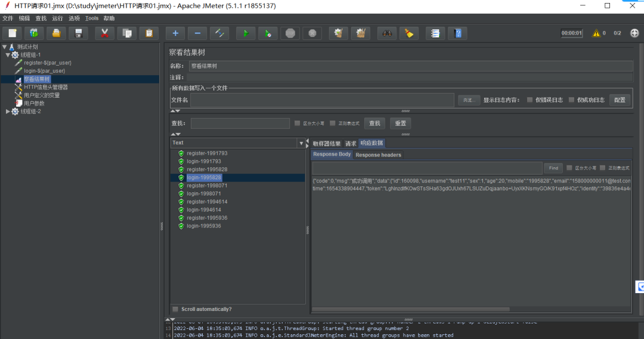
Task: Click the yellow warning log icon
Action: coord(596,33)
